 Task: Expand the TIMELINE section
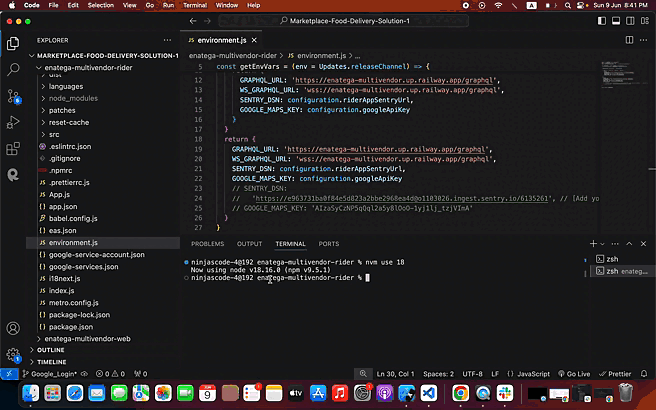53,361
